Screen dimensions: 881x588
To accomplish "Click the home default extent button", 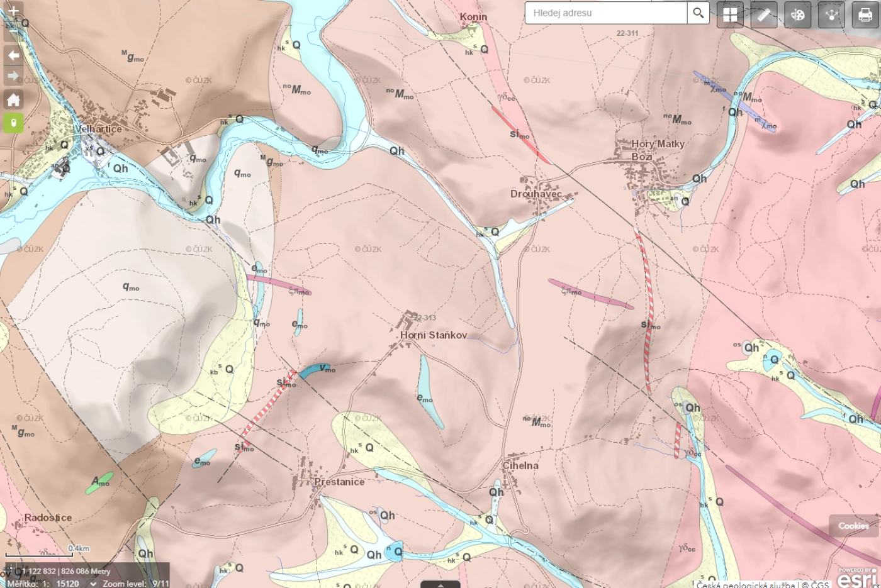I will coord(13,99).
